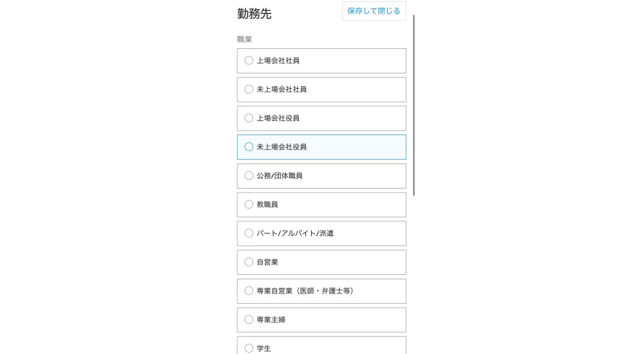Select the 上場会社社員 radio button
This screenshot has width=644, height=354.
[x=249, y=61]
